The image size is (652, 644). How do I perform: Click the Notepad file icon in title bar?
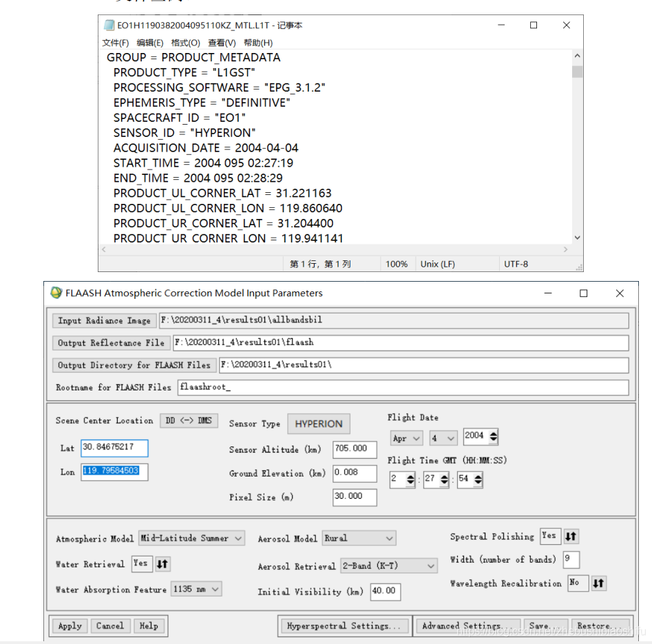(x=109, y=25)
